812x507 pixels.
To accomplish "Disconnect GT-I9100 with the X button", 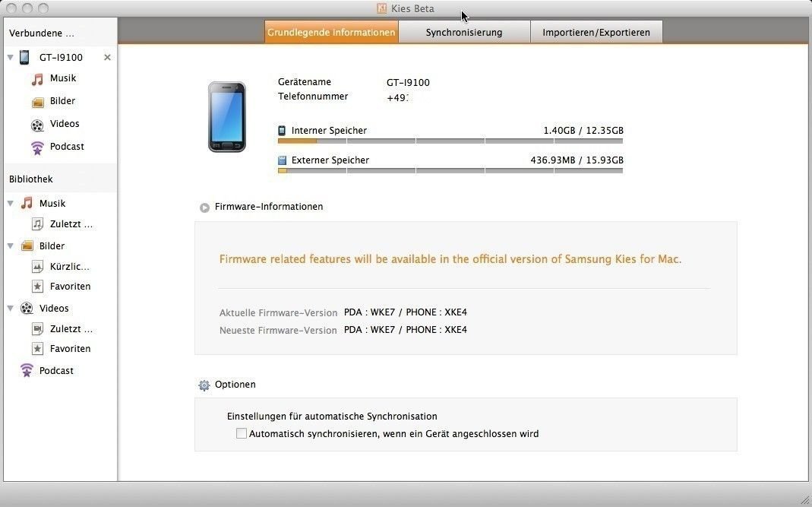I will (107, 57).
